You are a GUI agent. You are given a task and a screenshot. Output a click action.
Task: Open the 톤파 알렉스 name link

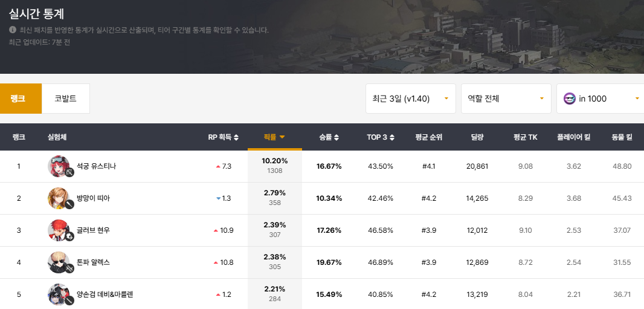pos(93,262)
